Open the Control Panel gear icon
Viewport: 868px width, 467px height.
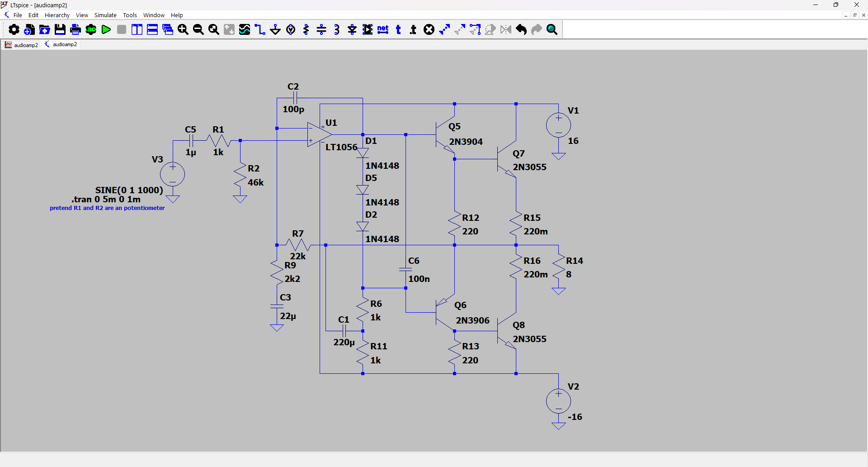[x=14, y=30]
